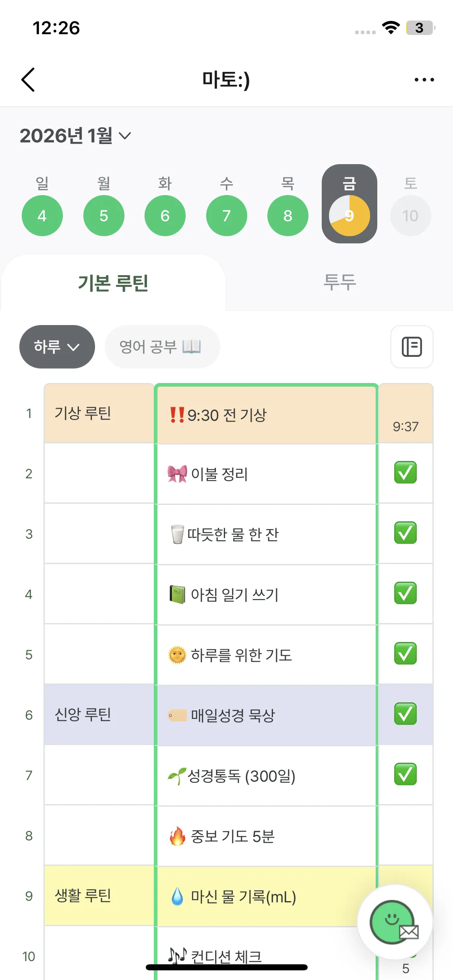Viewport: 453px width, 980px height.
Task: Select the 기본 루틴 tab
Action: pyautogui.click(x=113, y=282)
